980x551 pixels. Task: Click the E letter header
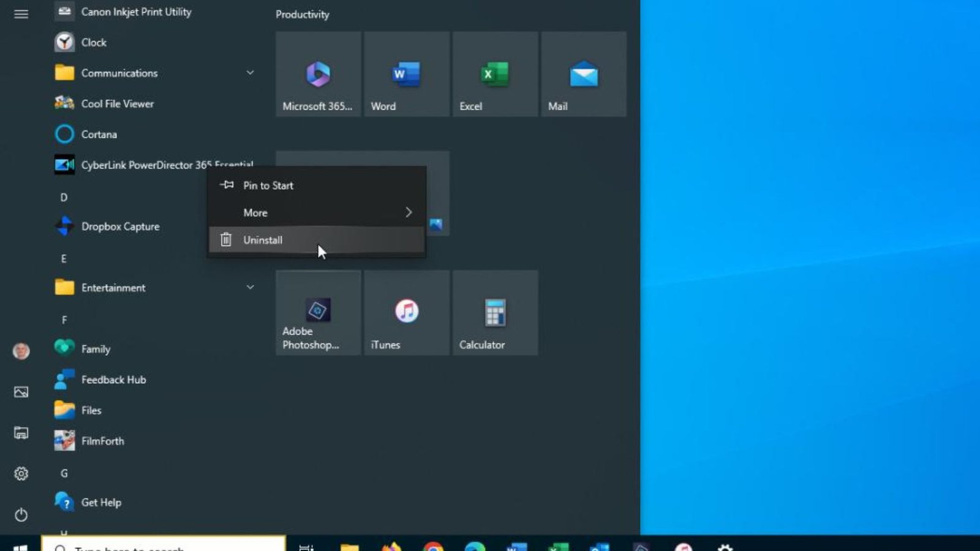point(64,259)
